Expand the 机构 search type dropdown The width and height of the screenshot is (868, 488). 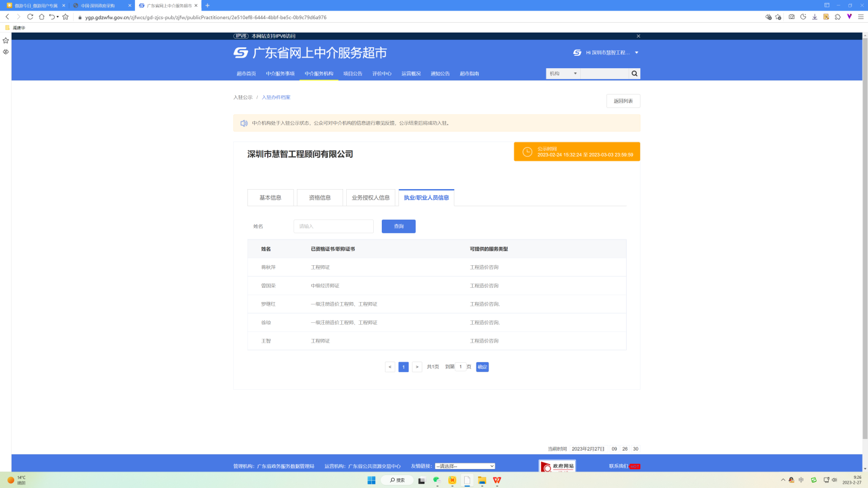(x=563, y=74)
